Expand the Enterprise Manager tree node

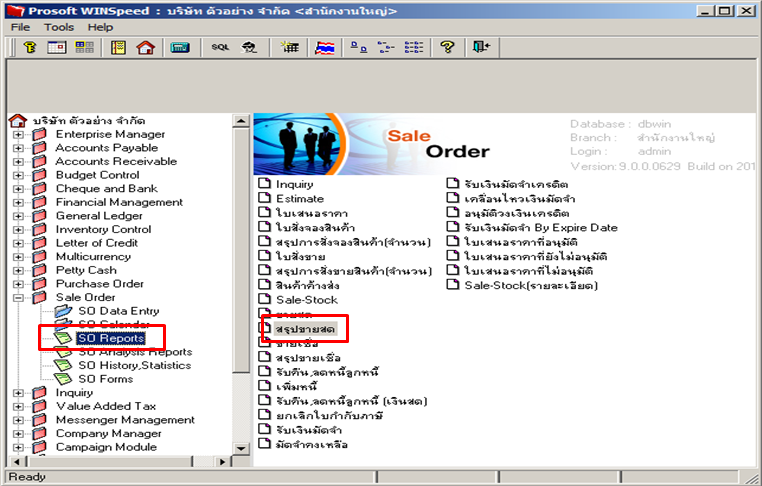18,134
